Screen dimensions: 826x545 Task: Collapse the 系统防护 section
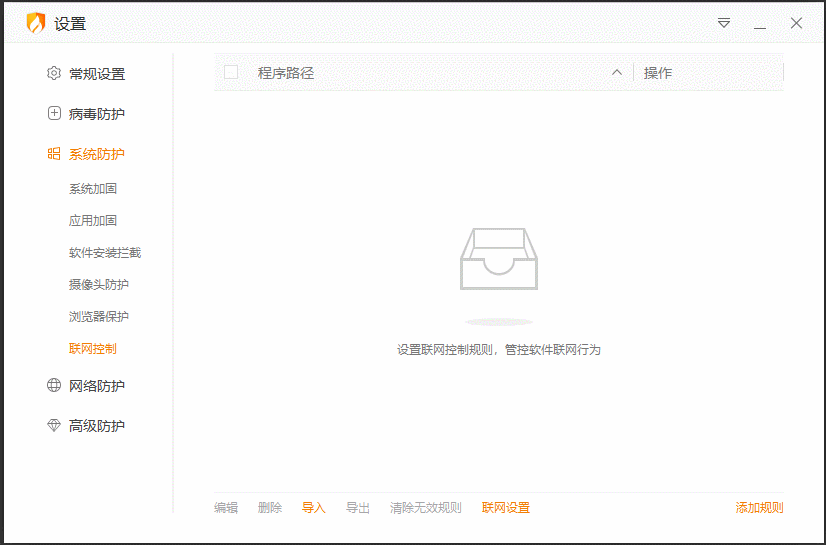[97, 154]
